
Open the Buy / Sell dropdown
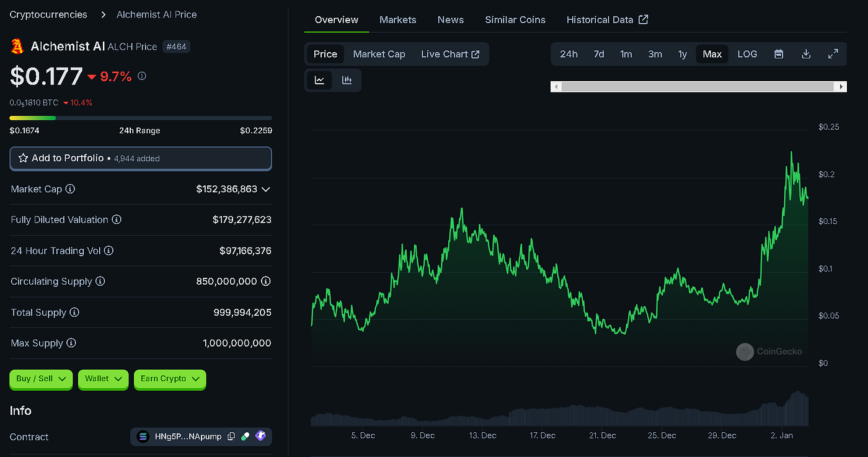tap(41, 379)
